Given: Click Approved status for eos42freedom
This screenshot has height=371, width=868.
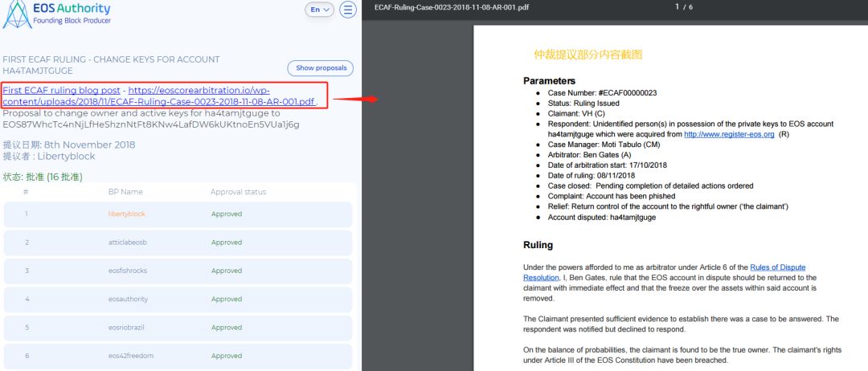Looking at the screenshot, I should click(x=227, y=356).
